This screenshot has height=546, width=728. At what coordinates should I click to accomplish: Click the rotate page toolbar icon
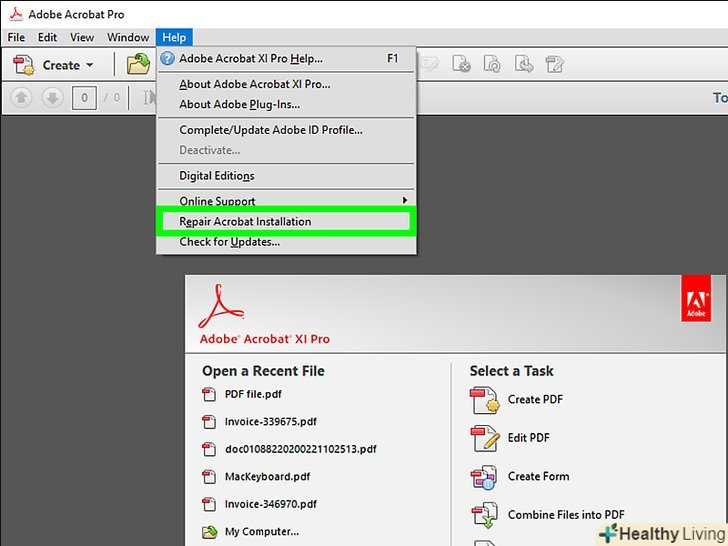click(x=492, y=64)
